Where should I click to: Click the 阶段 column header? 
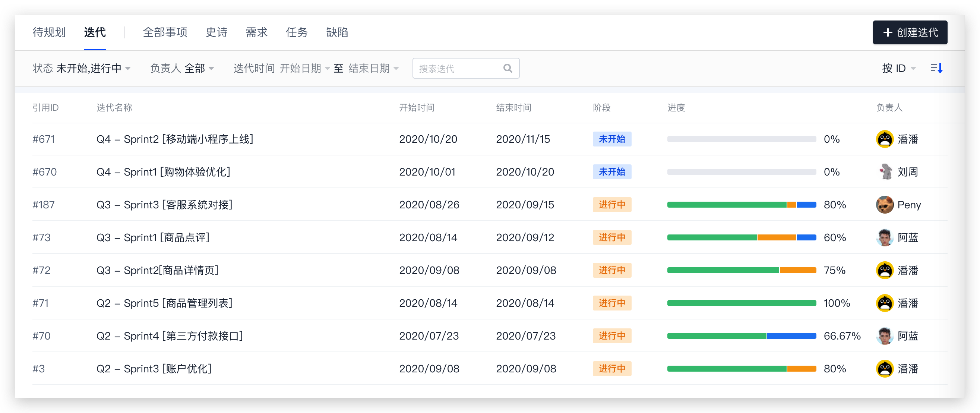click(x=601, y=108)
